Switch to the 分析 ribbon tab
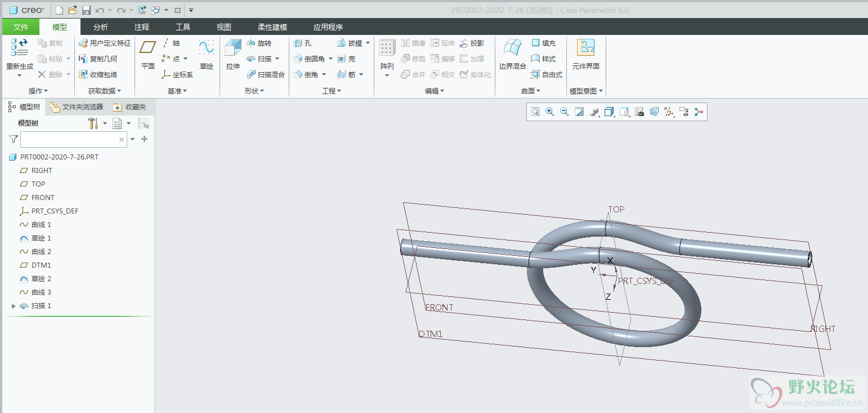The height and width of the screenshot is (413, 868). (x=101, y=27)
